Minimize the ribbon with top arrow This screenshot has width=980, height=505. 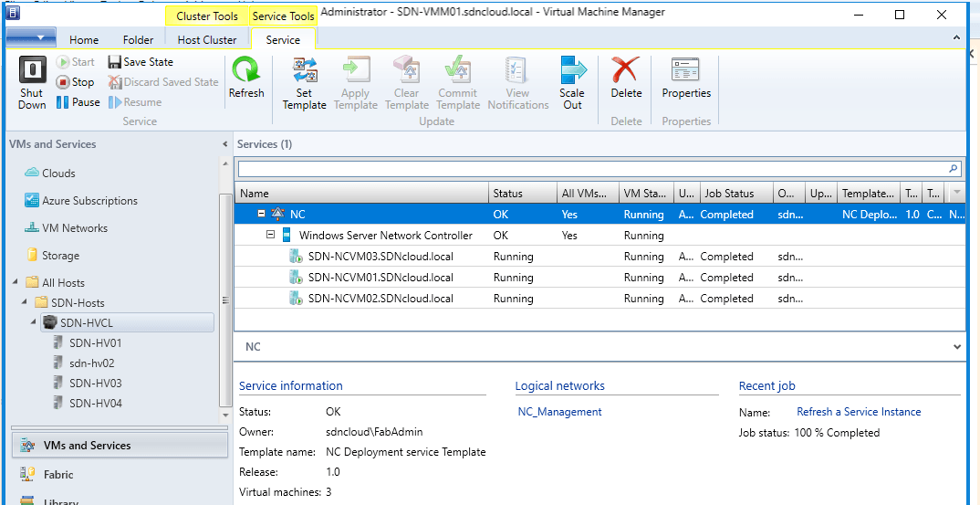coord(956,38)
